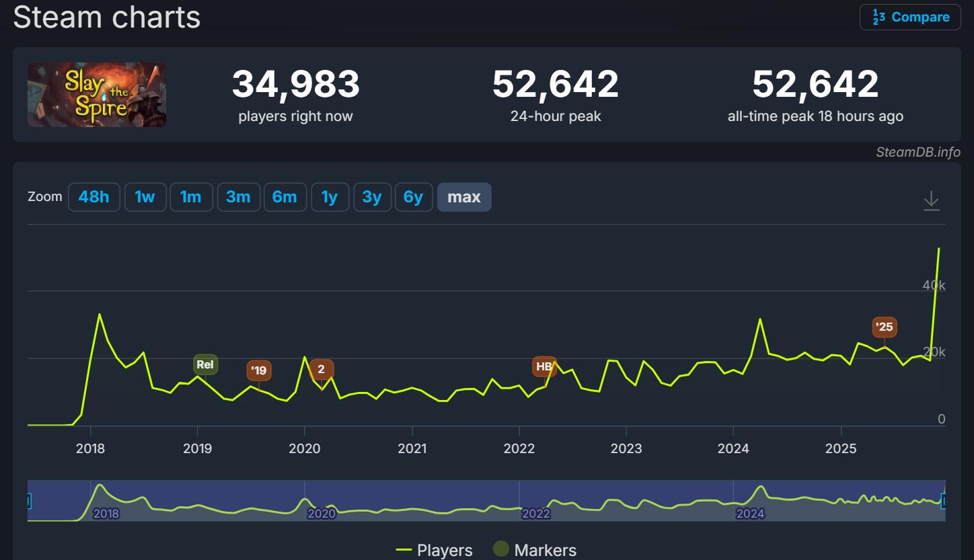Choose the 6m zoom option
This screenshot has width=974, height=560.
click(x=285, y=197)
